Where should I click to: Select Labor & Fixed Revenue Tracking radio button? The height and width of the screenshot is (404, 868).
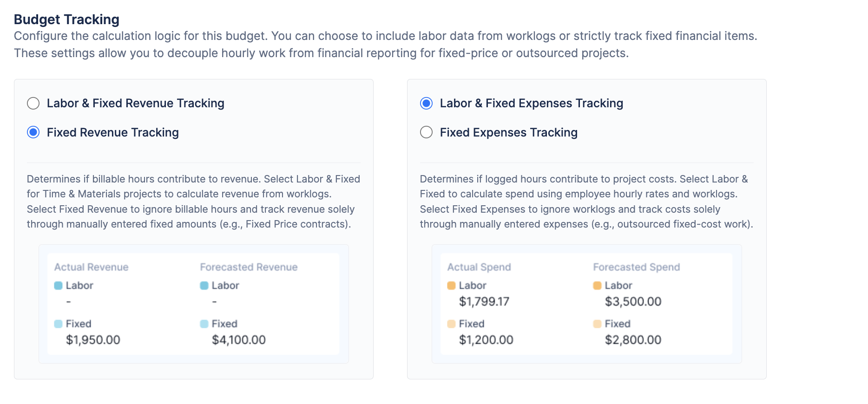pos(33,103)
